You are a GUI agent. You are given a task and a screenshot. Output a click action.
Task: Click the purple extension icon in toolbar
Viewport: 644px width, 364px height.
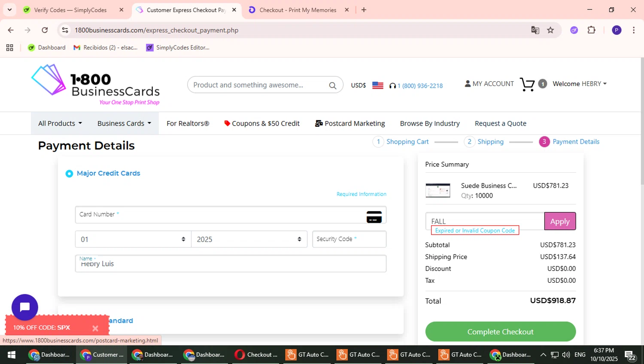coord(574,30)
